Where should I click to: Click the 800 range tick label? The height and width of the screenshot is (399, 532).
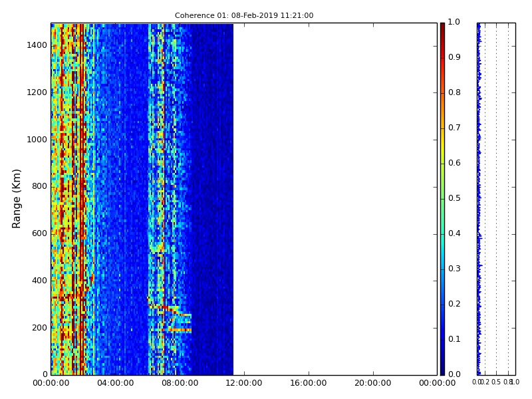click(39, 186)
